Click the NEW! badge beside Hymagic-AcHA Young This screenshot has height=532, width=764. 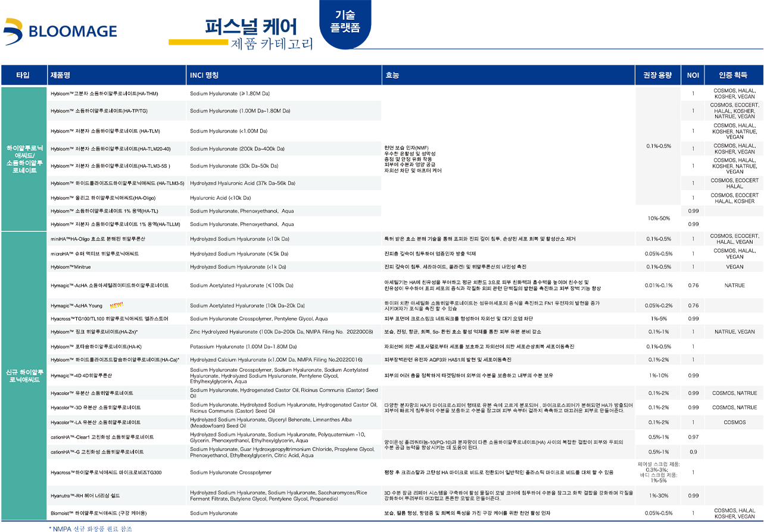116,305
